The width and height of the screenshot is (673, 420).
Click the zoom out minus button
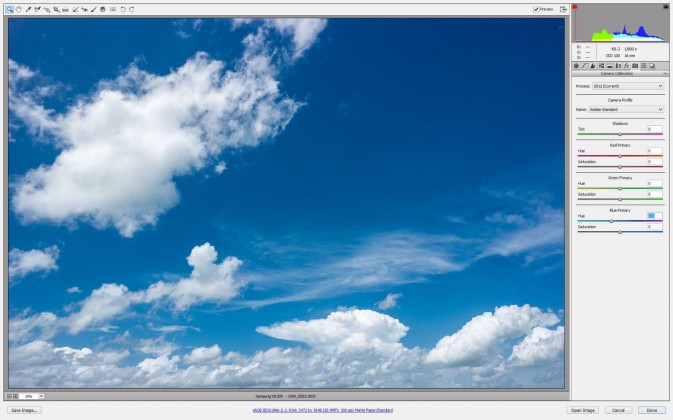(x=9, y=396)
